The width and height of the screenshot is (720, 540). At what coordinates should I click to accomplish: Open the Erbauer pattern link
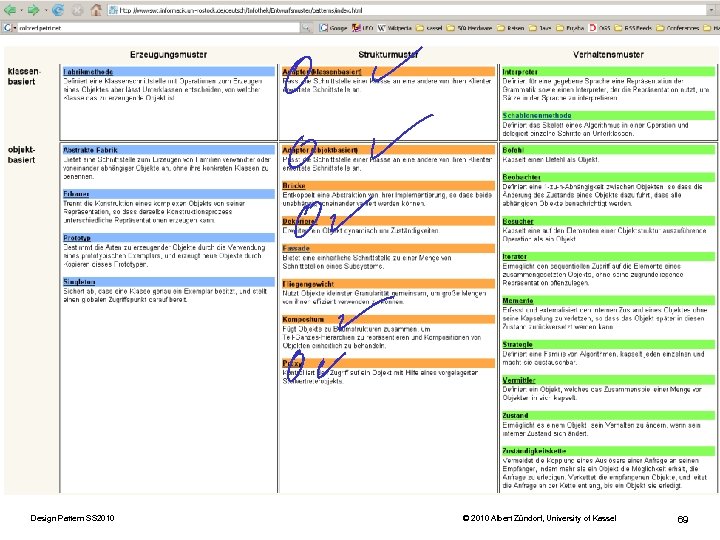(76, 194)
